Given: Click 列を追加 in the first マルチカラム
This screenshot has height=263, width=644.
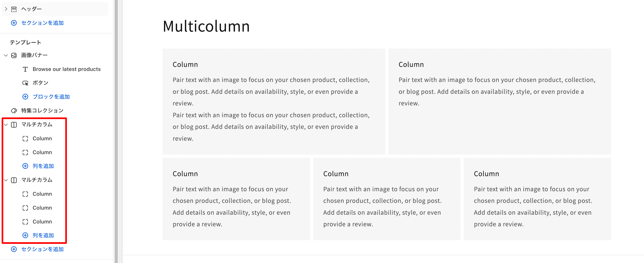Looking at the screenshot, I should pos(43,166).
